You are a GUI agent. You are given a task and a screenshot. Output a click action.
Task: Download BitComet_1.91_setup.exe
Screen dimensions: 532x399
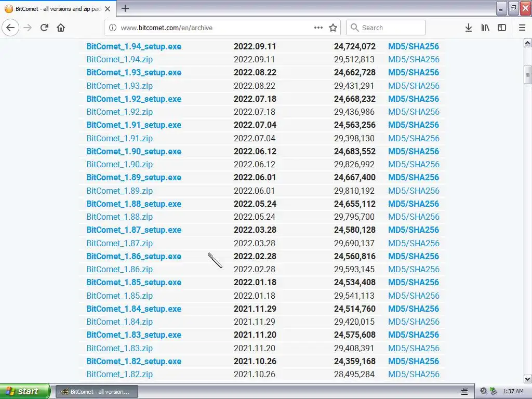(x=134, y=125)
